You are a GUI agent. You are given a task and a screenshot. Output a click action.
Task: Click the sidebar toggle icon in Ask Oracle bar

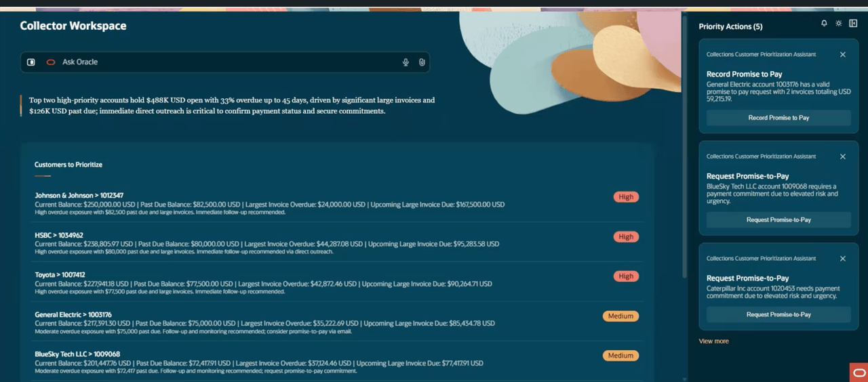click(31, 62)
